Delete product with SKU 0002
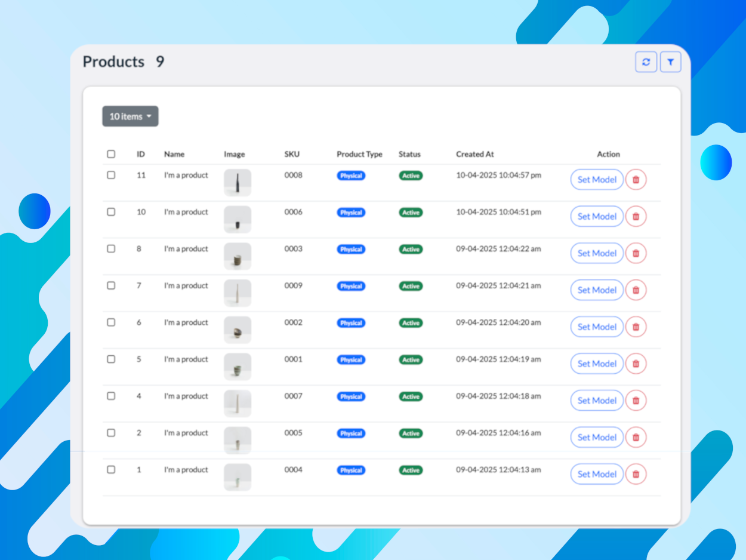The width and height of the screenshot is (746, 560). [x=636, y=327]
